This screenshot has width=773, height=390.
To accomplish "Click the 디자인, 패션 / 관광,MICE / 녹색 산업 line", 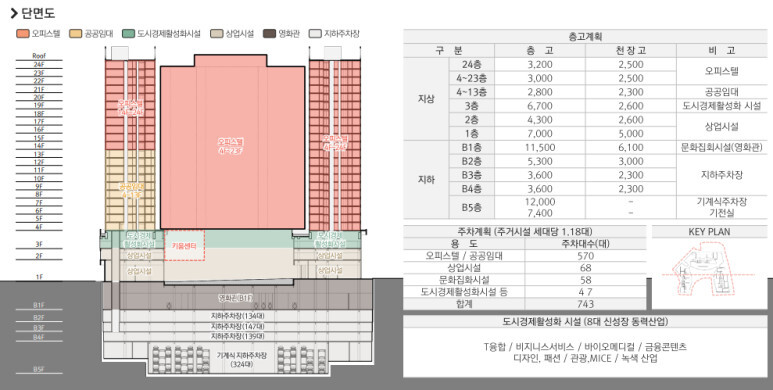I will [585, 358].
